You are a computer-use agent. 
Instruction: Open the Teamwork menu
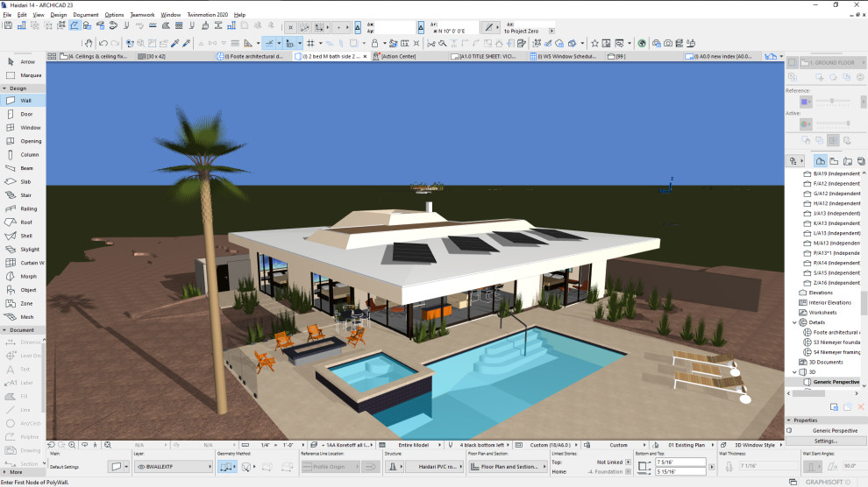[142, 15]
